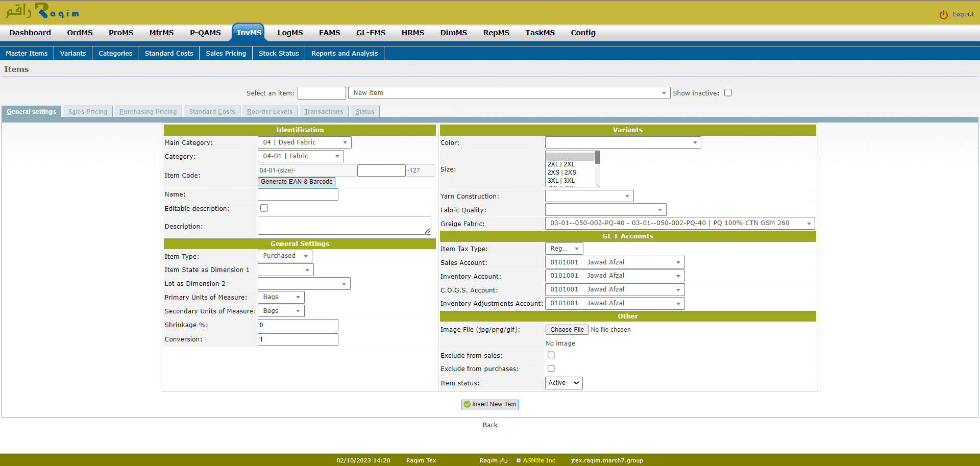
Task: Click the Back link
Action: tap(490, 425)
